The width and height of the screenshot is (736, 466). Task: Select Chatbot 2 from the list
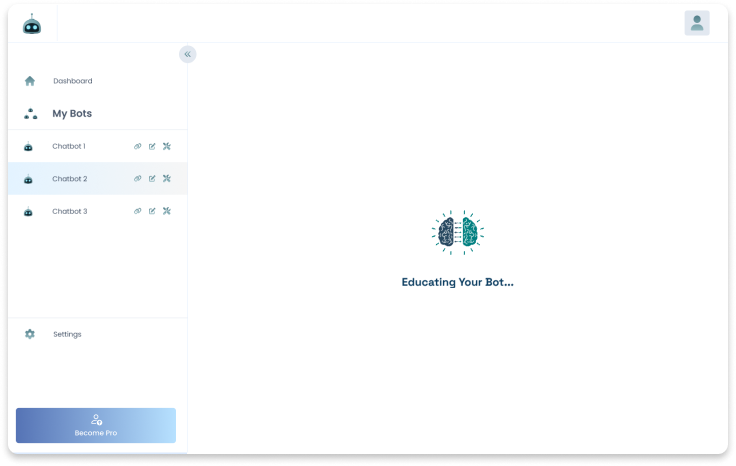(x=70, y=179)
